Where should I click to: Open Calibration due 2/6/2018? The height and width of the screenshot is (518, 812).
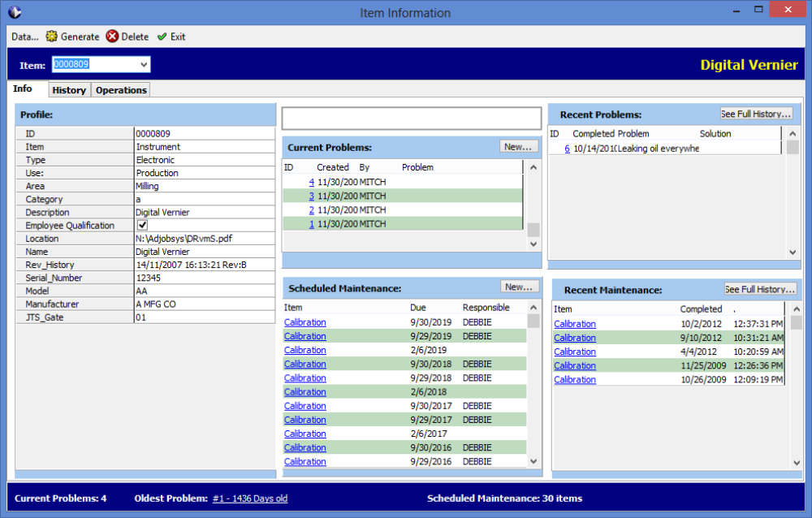(x=305, y=392)
